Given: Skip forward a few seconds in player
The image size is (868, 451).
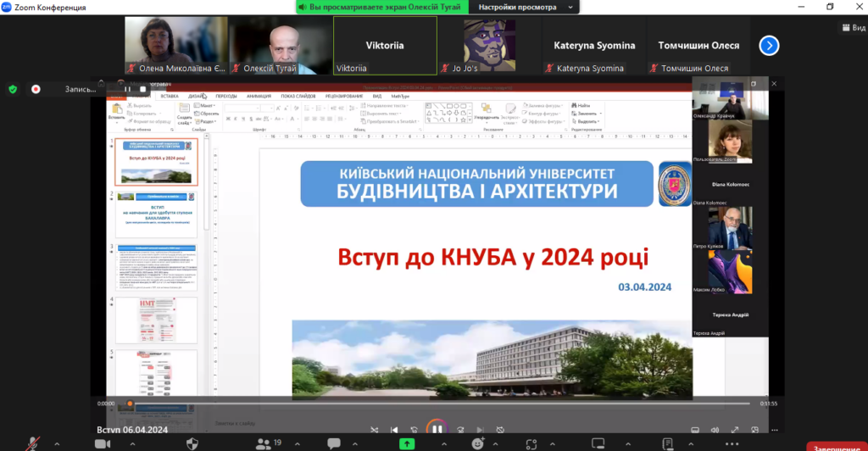Looking at the screenshot, I should coord(460,430).
